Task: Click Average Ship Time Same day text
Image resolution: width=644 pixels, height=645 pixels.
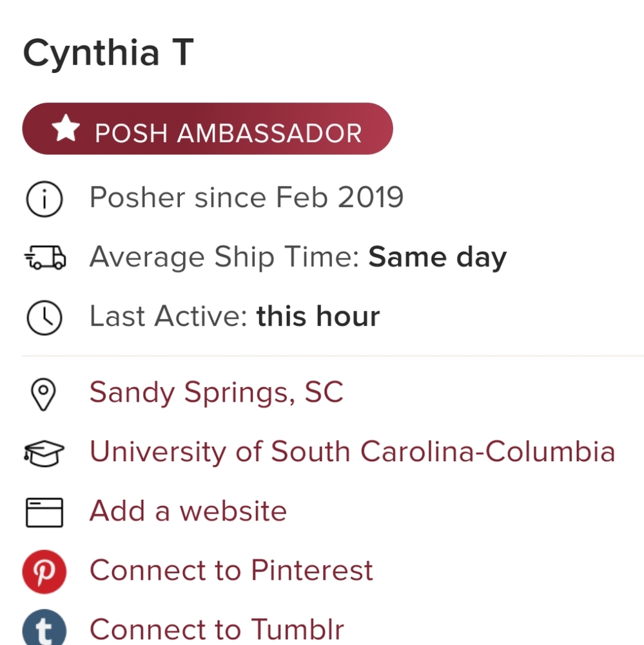Action: click(298, 257)
